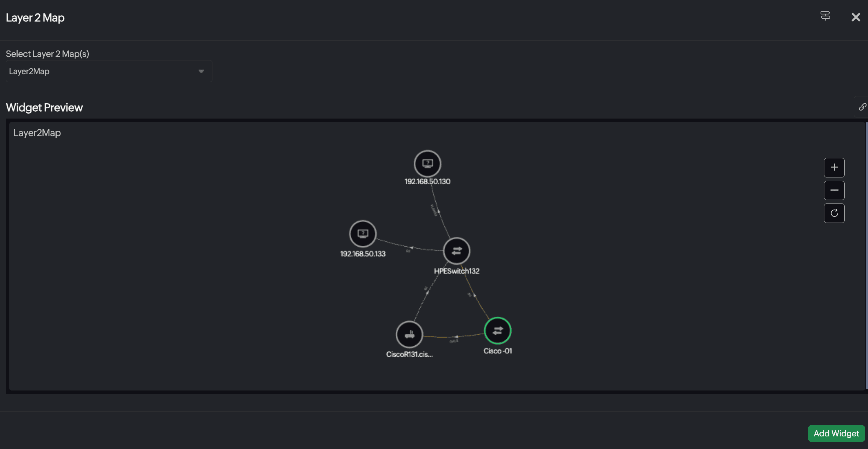Click the link from 192.168.50.130 to HPESwitch132
Screen dimensions: 868x449
[x=440, y=215]
